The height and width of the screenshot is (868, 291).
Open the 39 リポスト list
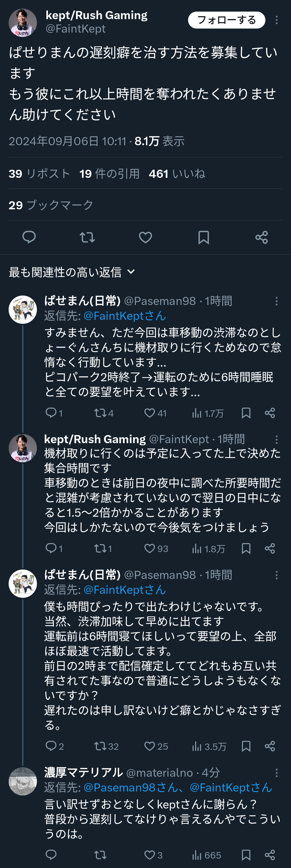pos(39,174)
